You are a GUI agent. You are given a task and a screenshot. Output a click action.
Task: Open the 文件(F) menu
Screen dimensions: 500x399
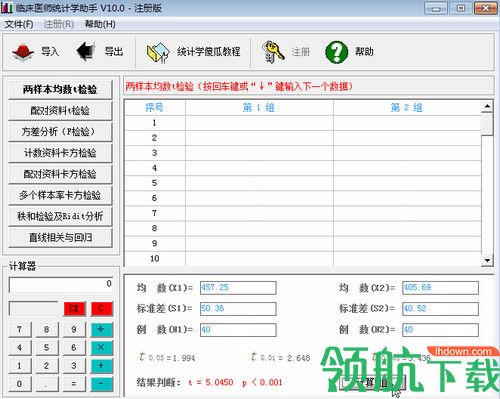[x=19, y=24]
